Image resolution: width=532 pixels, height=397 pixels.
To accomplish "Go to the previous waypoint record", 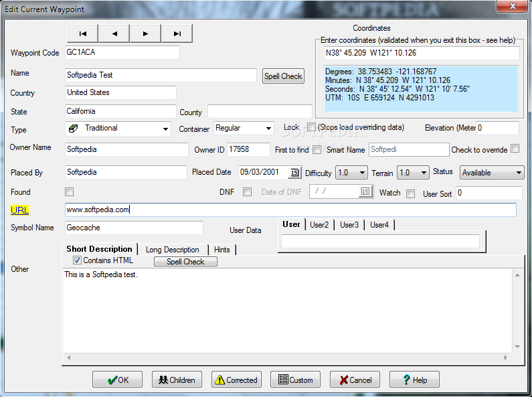I will click(114, 33).
